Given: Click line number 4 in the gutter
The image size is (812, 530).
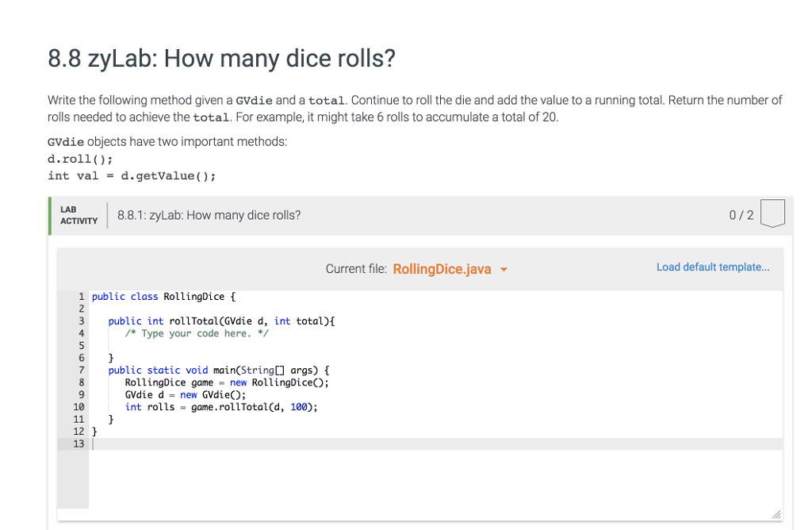Looking at the screenshot, I should pos(81,333).
